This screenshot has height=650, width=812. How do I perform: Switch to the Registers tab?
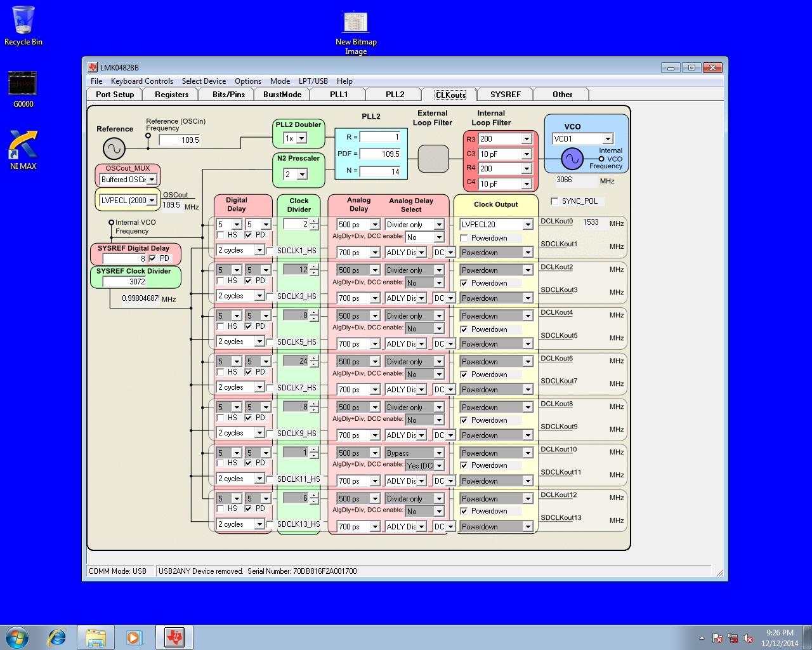coord(171,95)
